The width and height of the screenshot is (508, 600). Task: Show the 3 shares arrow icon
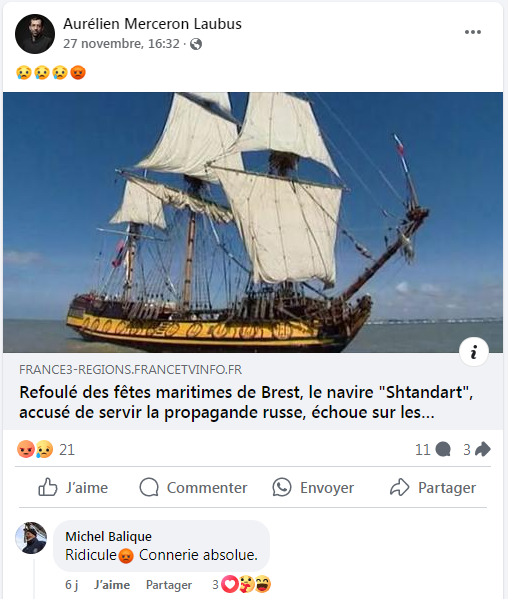[482, 449]
